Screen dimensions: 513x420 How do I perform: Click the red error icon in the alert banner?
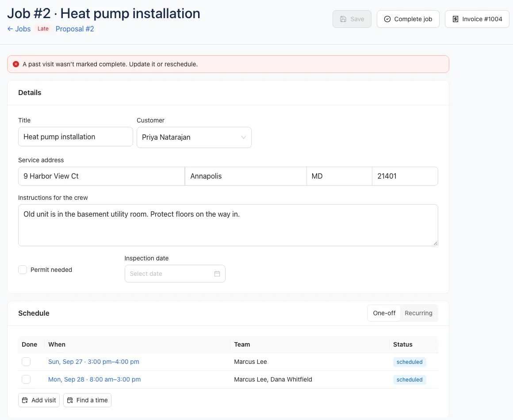coord(16,64)
